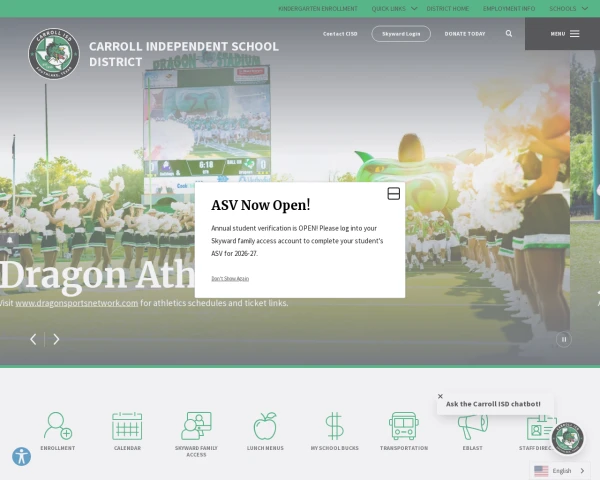Open the chatbot dragon avatar
The width and height of the screenshot is (600, 480).
(x=567, y=438)
